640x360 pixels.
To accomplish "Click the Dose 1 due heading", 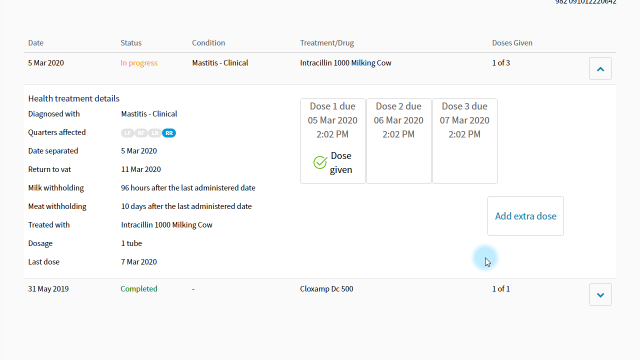I will coord(332,107).
